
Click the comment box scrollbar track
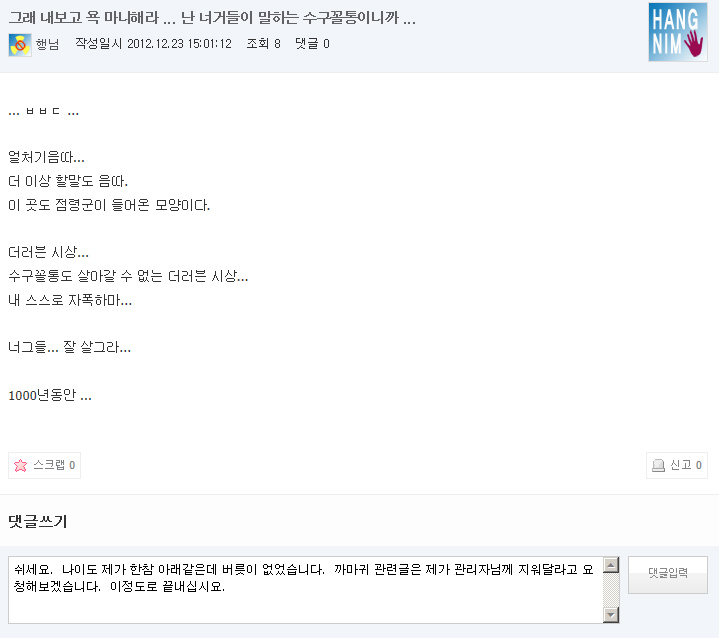click(611, 590)
